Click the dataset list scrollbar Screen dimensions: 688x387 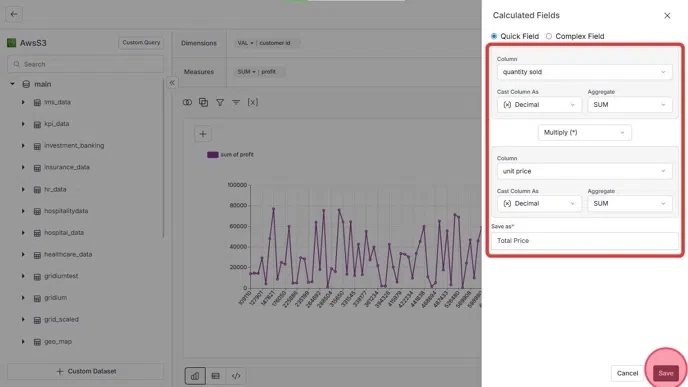[163, 158]
